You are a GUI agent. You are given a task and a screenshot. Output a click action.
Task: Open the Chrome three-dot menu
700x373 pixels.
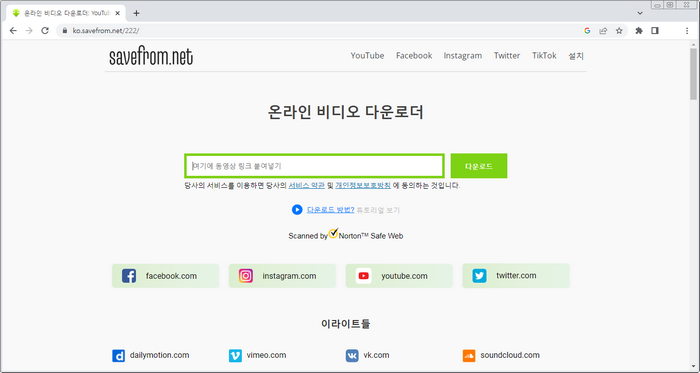[687, 31]
